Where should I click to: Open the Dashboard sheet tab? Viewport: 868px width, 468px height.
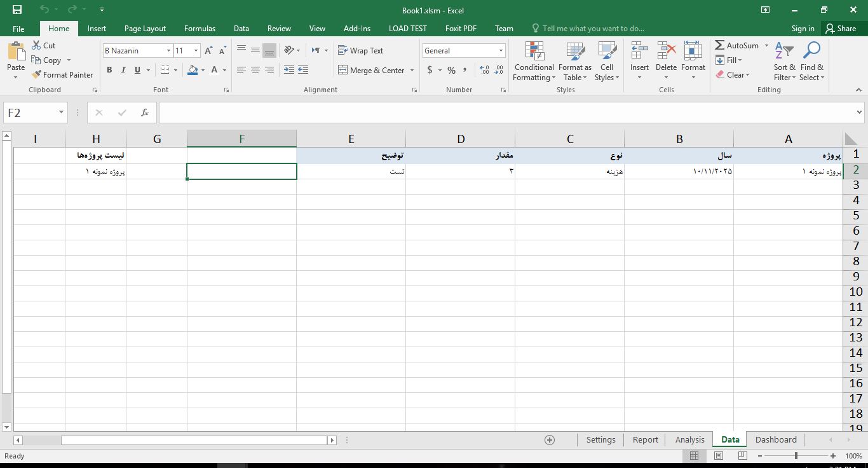(x=776, y=440)
